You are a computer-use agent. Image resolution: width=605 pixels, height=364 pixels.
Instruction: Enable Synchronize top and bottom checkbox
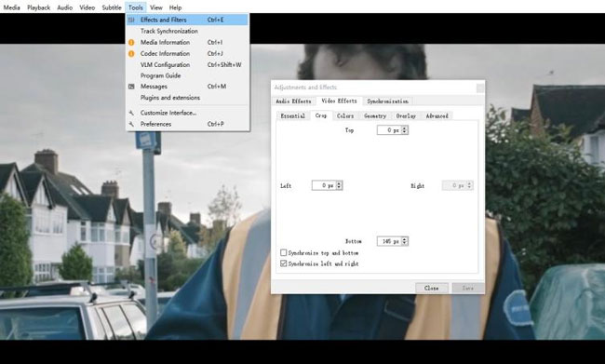click(284, 252)
